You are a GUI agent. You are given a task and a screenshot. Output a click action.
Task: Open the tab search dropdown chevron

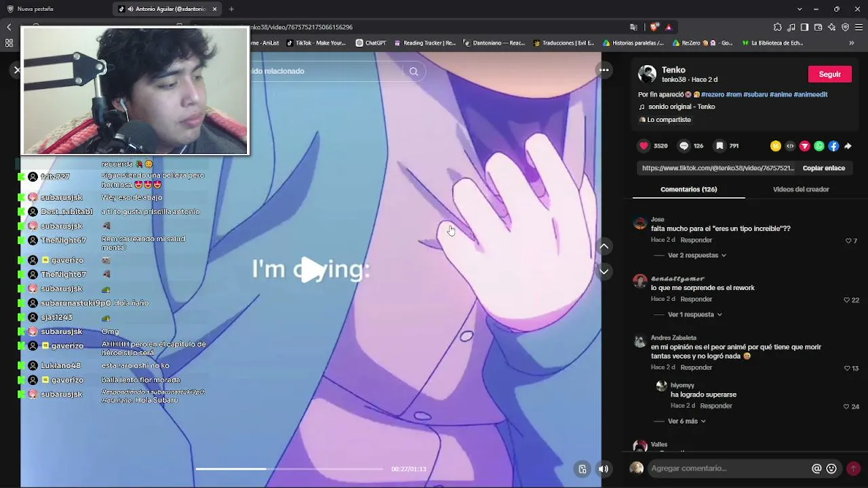coord(800,9)
